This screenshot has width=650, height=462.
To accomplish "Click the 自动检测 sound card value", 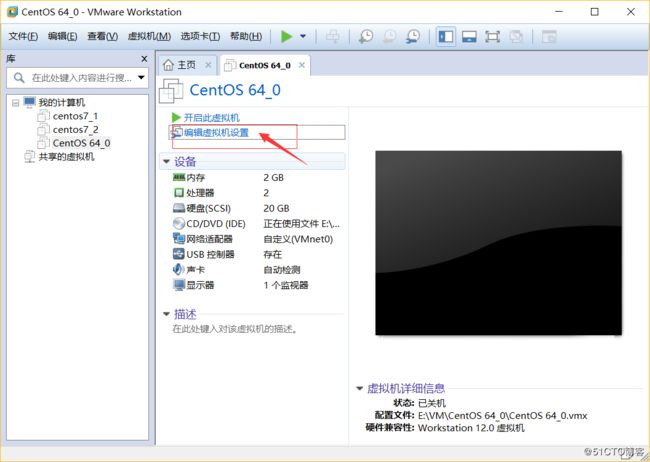I will (281, 270).
